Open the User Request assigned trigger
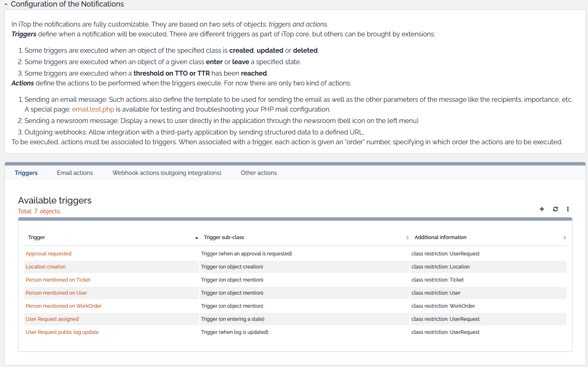 coord(52,319)
